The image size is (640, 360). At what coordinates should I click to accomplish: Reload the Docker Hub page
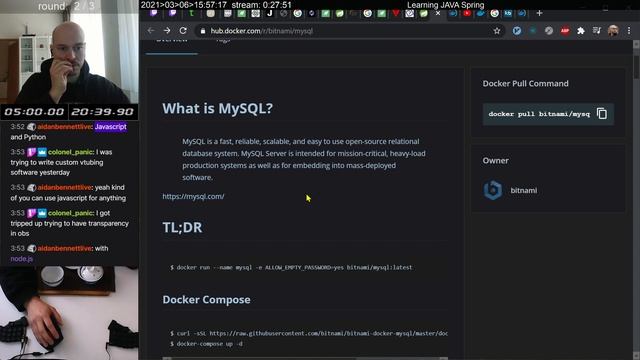coord(183,31)
